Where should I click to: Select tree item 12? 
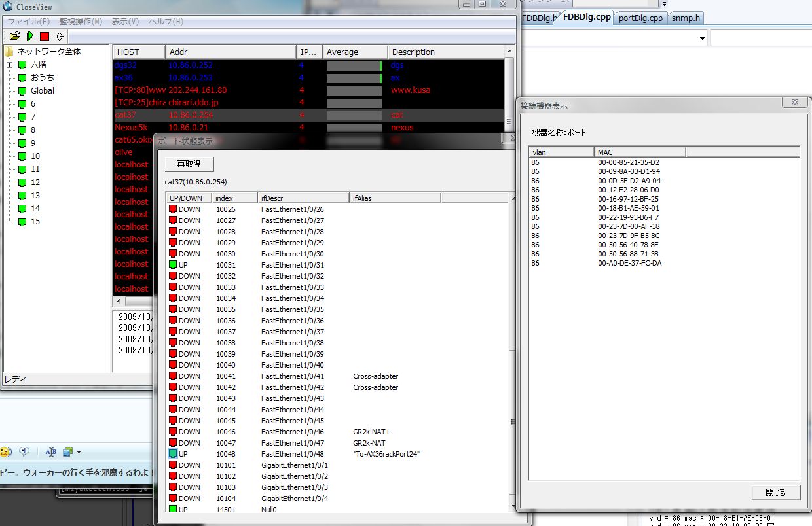(35, 183)
